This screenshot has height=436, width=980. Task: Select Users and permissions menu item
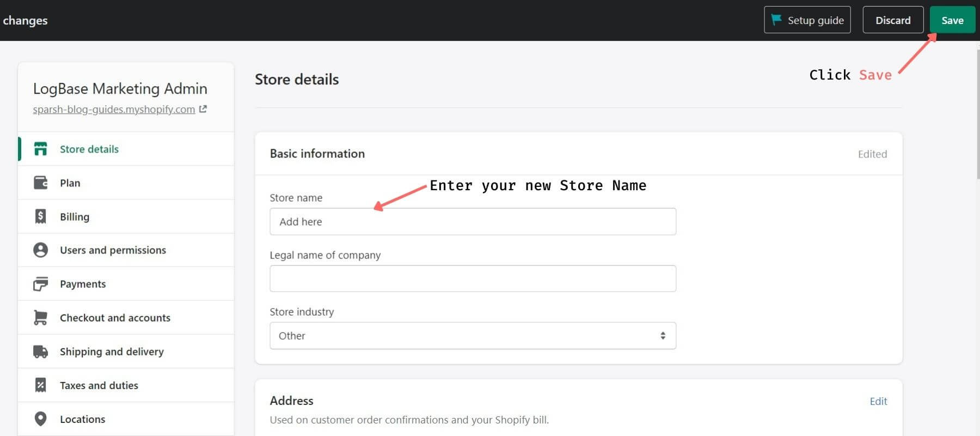pos(113,250)
